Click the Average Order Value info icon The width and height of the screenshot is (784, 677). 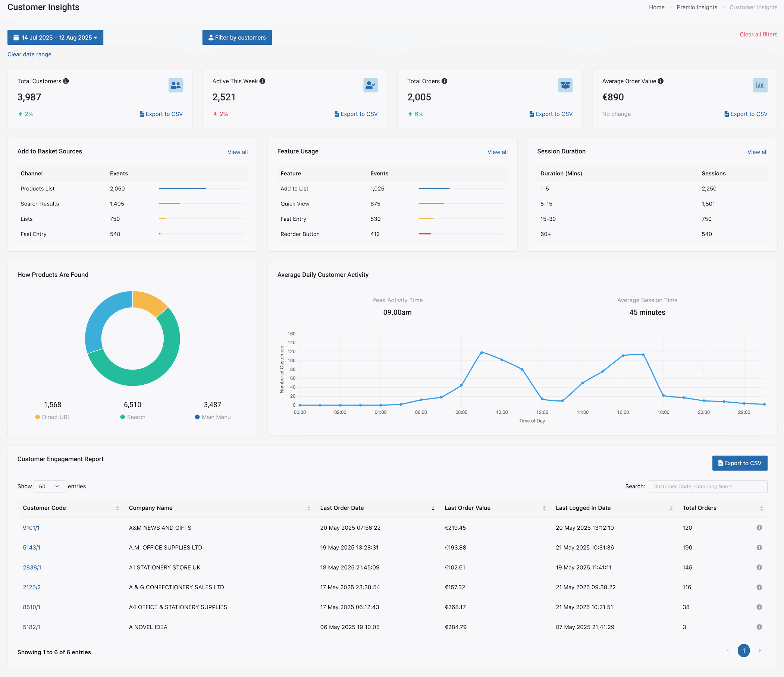(661, 81)
